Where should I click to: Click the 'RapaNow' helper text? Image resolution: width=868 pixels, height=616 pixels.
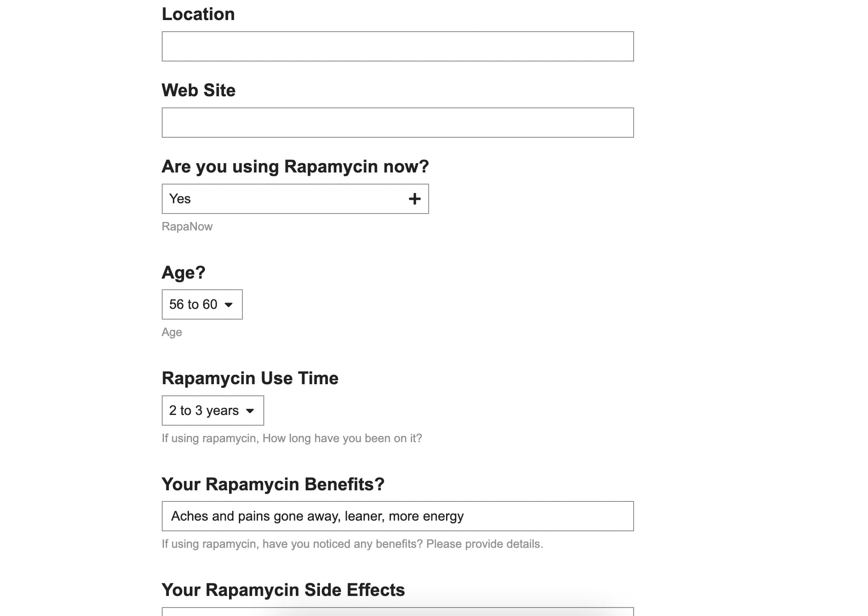[x=187, y=226]
